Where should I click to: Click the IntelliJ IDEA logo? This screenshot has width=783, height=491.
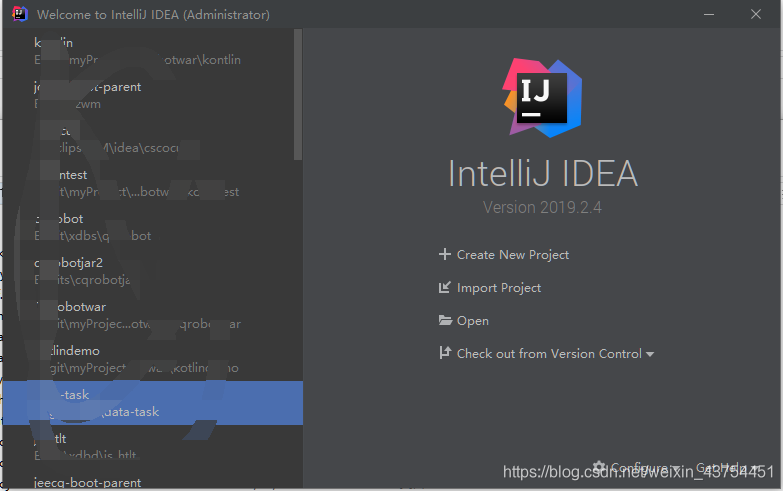(541, 97)
